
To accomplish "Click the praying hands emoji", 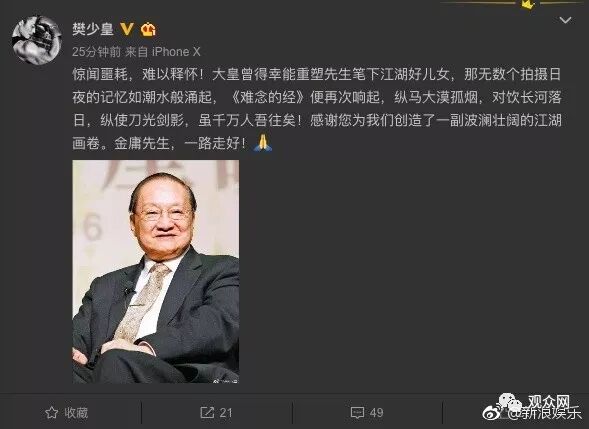I will (263, 143).
